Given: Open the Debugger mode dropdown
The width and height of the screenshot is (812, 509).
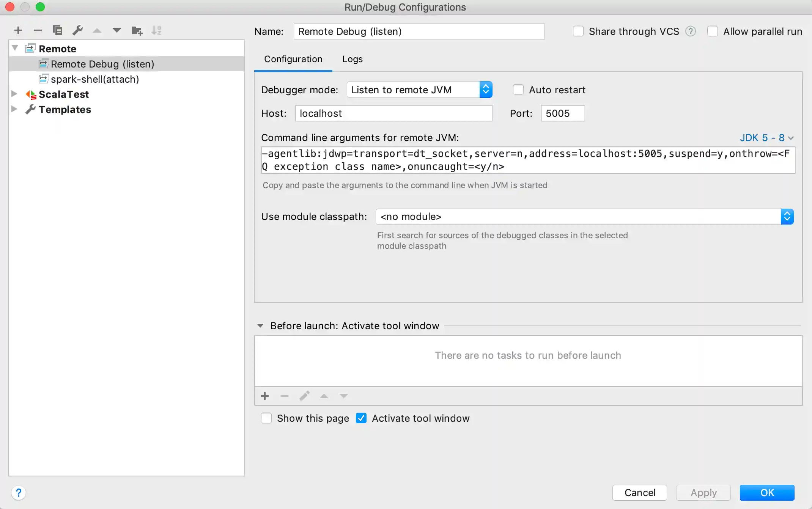Looking at the screenshot, I should [x=419, y=90].
